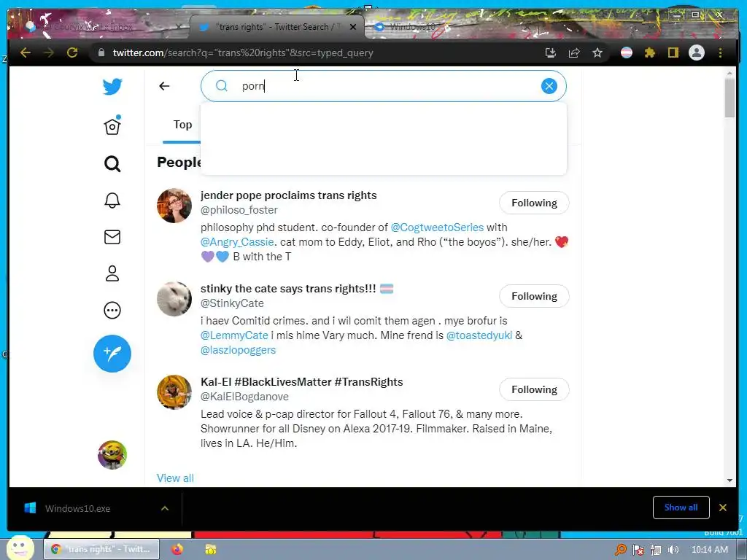Click the 10:14 AM clock
747x560 pixels.
tap(709, 550)
